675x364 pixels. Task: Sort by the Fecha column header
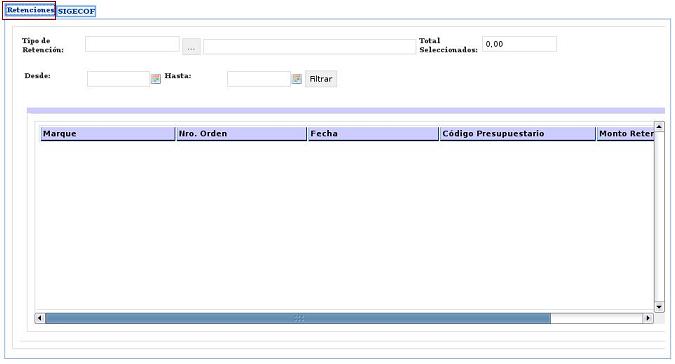373,134
